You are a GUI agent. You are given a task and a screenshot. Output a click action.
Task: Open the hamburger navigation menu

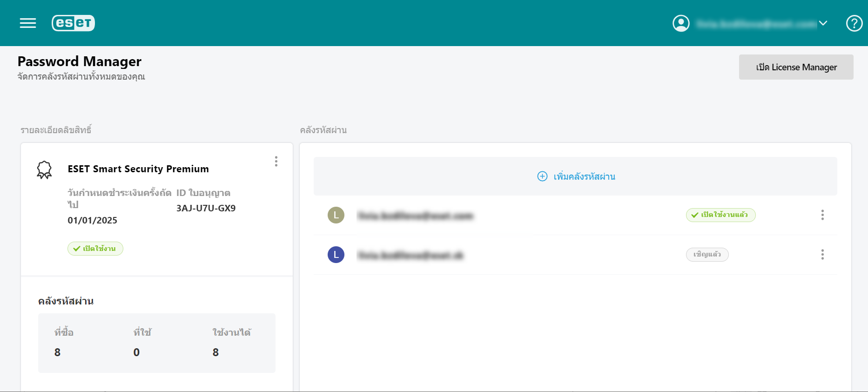[x=28, y=23]
